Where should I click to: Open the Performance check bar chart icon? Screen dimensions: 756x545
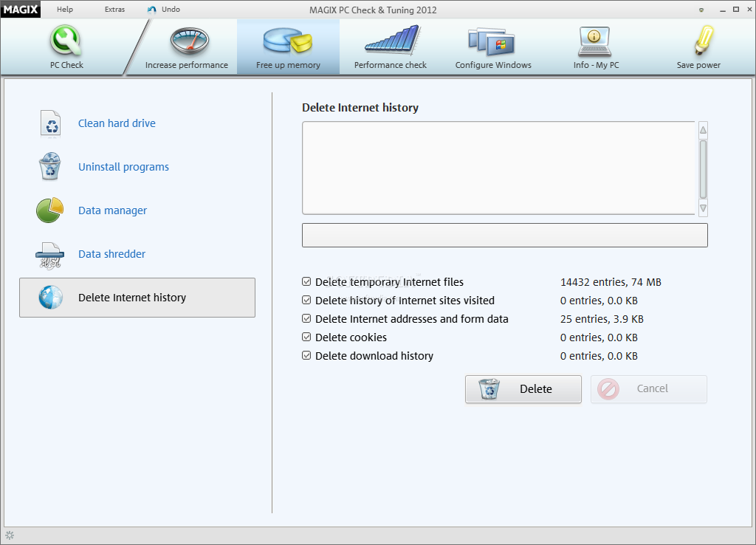pos(393,40)
